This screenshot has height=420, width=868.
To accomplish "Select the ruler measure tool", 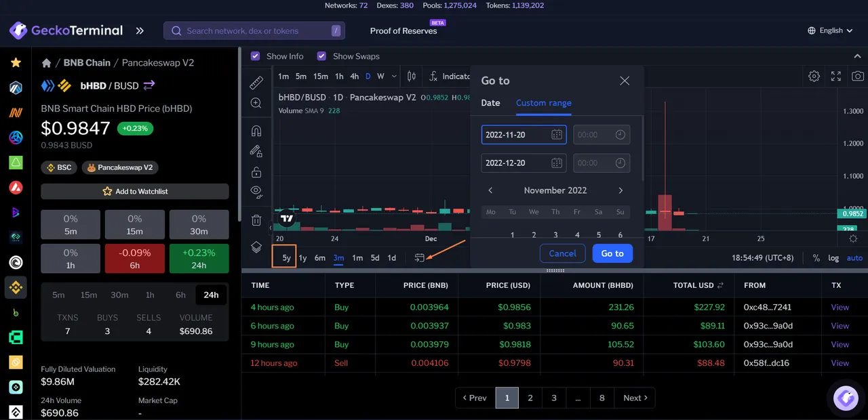I will (256, 83).
